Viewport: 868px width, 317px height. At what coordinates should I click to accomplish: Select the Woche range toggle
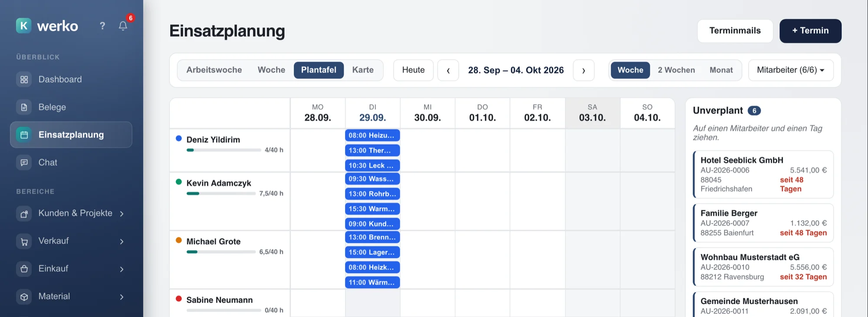point(630,70)
